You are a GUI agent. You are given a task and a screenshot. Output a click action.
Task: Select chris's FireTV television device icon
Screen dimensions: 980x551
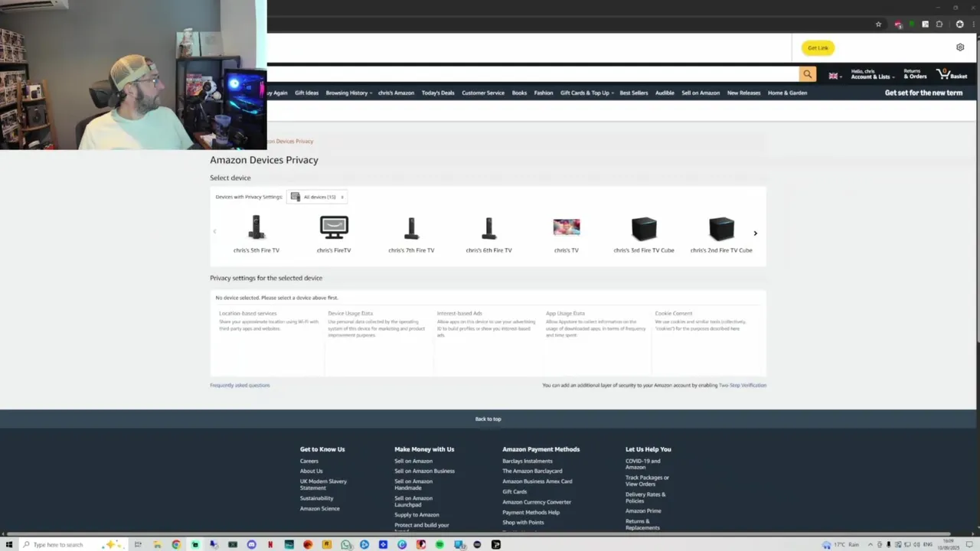click(x=334, y=227)
